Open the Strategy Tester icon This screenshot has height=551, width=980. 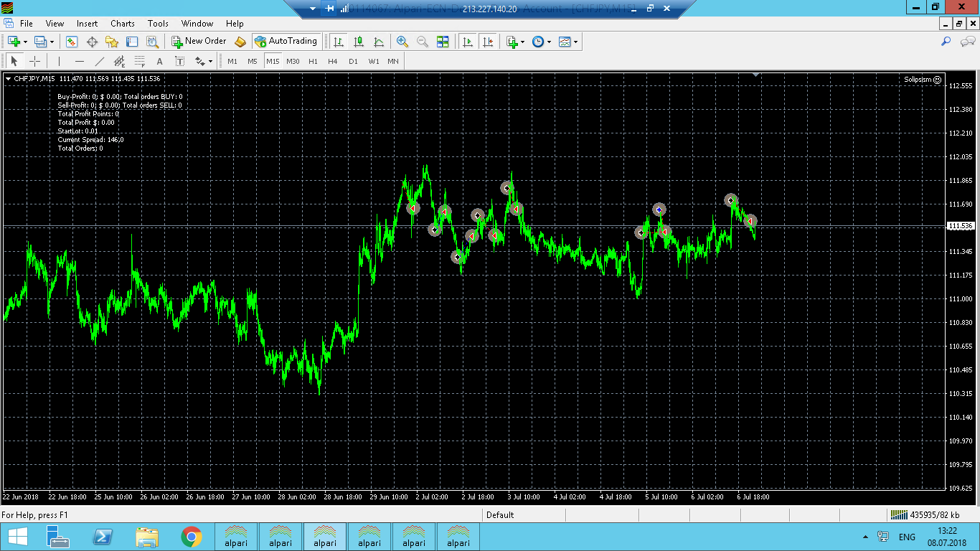tap(152, 42)
